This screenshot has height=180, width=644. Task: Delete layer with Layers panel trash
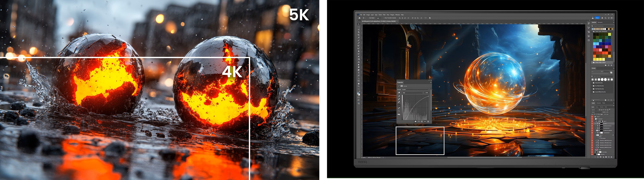coord(611,157)
